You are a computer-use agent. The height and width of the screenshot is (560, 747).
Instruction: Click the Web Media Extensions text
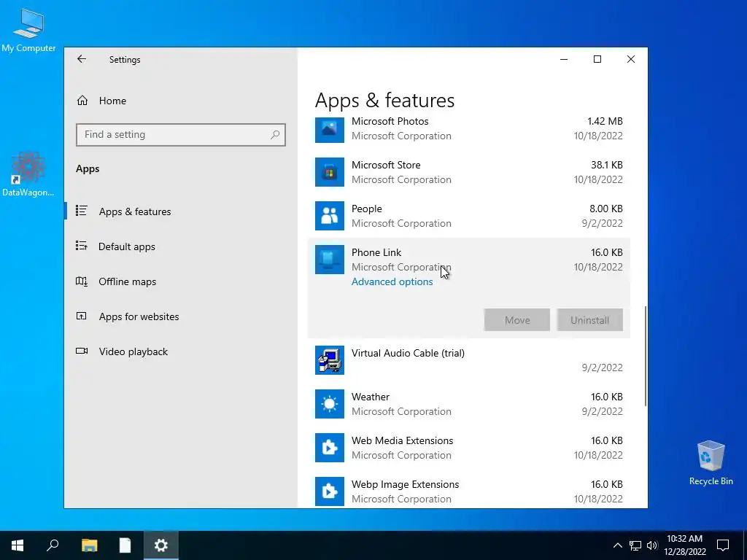(402, 441)
